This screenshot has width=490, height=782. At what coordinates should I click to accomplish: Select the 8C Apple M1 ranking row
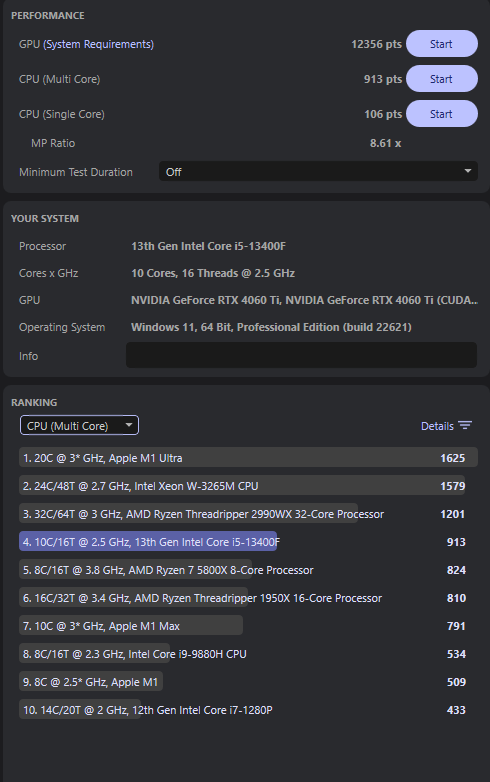pyautogui.click(x=248, y=681)
